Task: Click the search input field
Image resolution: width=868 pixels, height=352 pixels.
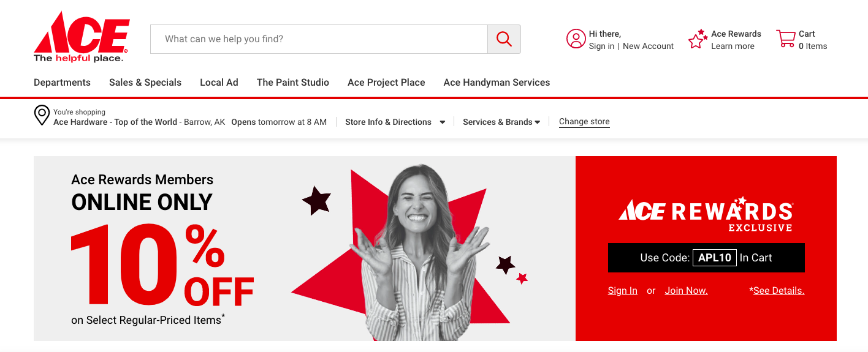Action: pyautogui.click(x=319, y=39)
